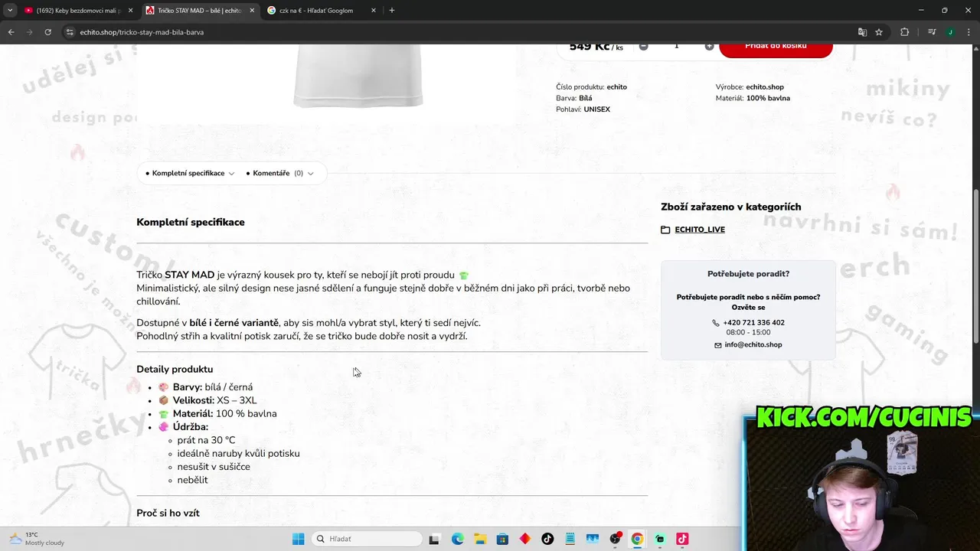This screenshot has height=551, width=980.
Task: Open the browser extensions puzzle icon
Action: 904,32
